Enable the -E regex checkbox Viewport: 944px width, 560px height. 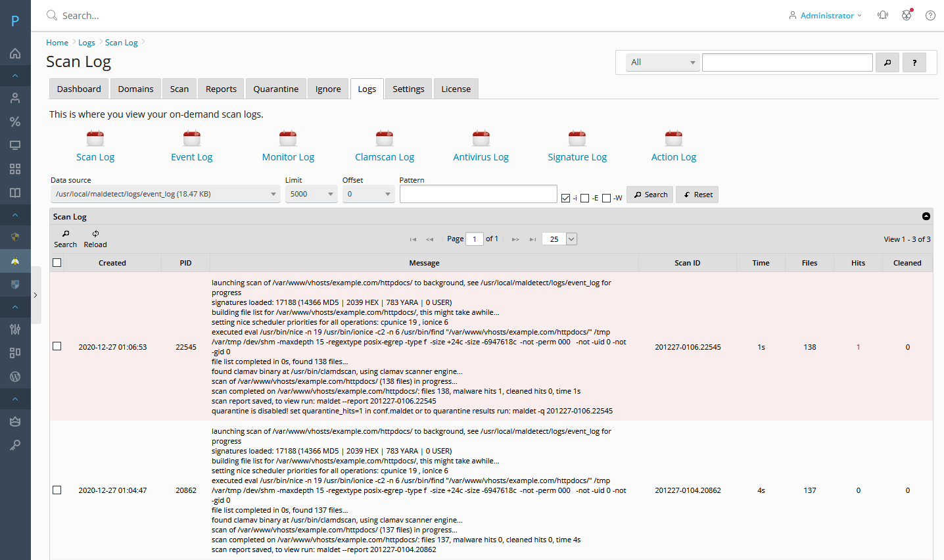[585, 198]
